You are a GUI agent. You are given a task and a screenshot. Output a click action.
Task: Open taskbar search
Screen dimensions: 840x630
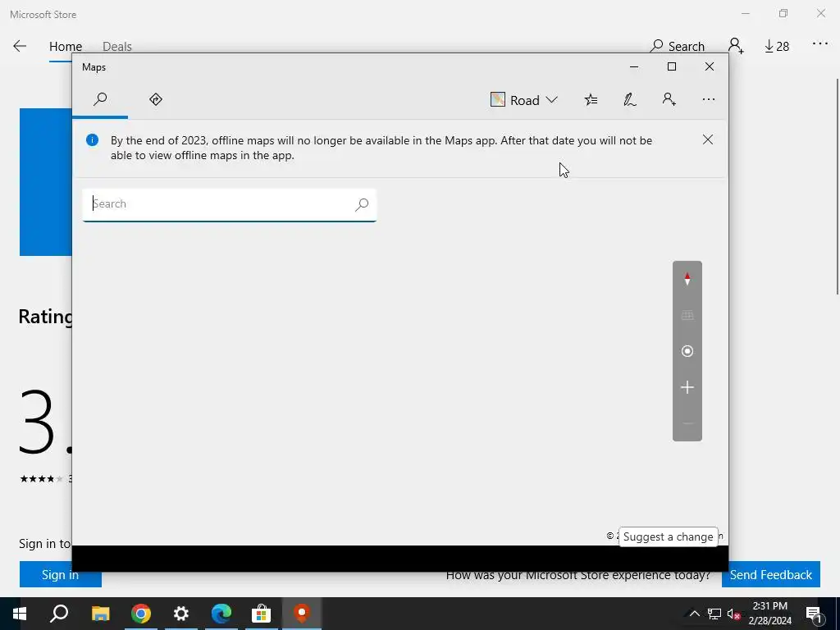(59, 614)
